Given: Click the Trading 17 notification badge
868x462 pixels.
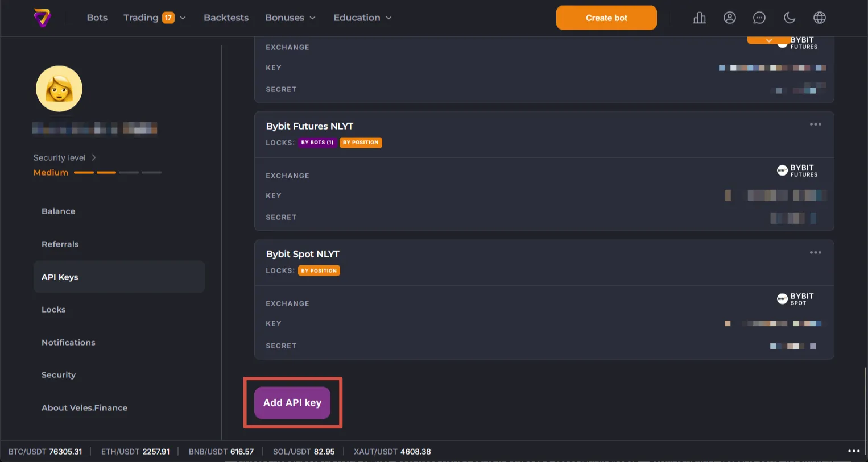Looking at the screenshot, I should [x=168, y=18].
